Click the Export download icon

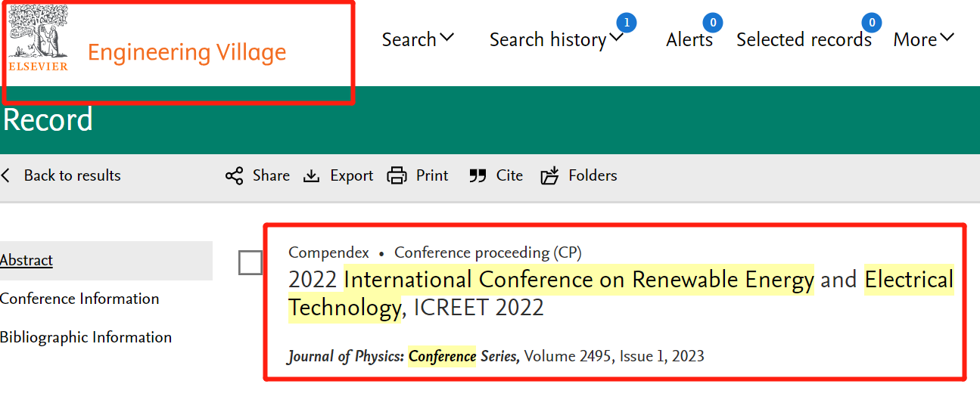point(311,175)
